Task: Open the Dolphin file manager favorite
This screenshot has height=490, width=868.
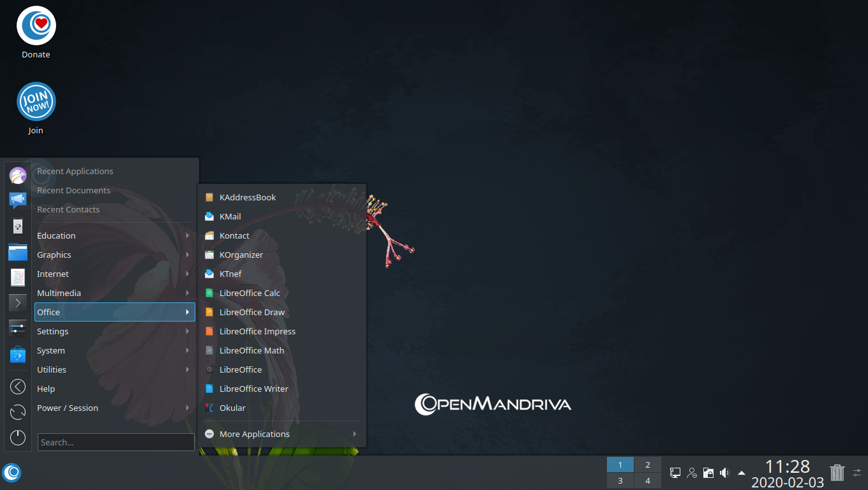Action: coord(18,252)
